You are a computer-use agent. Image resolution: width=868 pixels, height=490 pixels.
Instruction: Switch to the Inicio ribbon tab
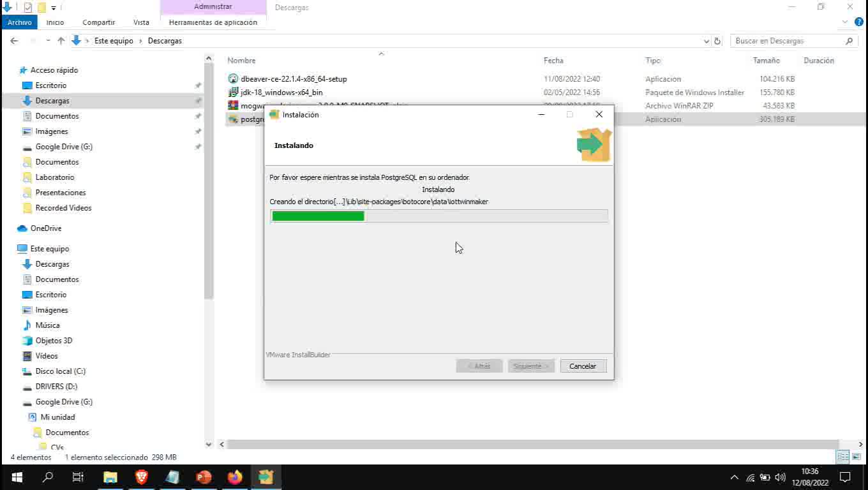pos(55,22)
